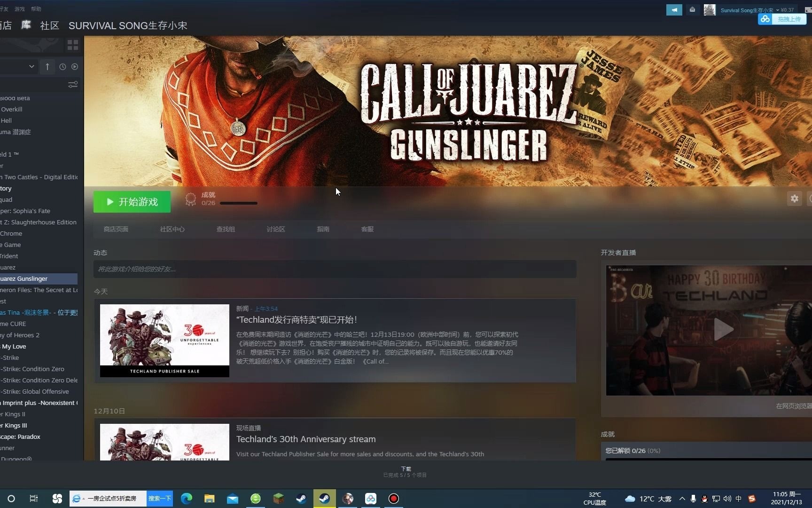Expand the library category dropdown
The image size is (812, 508).
click(x=31, y=67)
